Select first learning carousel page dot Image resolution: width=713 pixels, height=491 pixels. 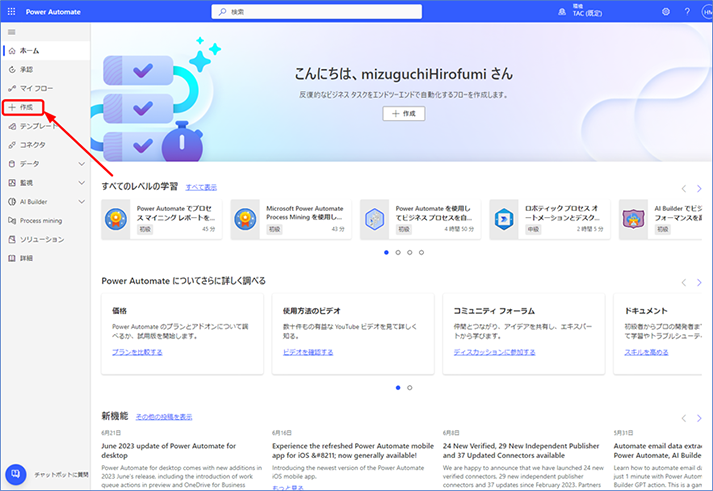[387, 252]
